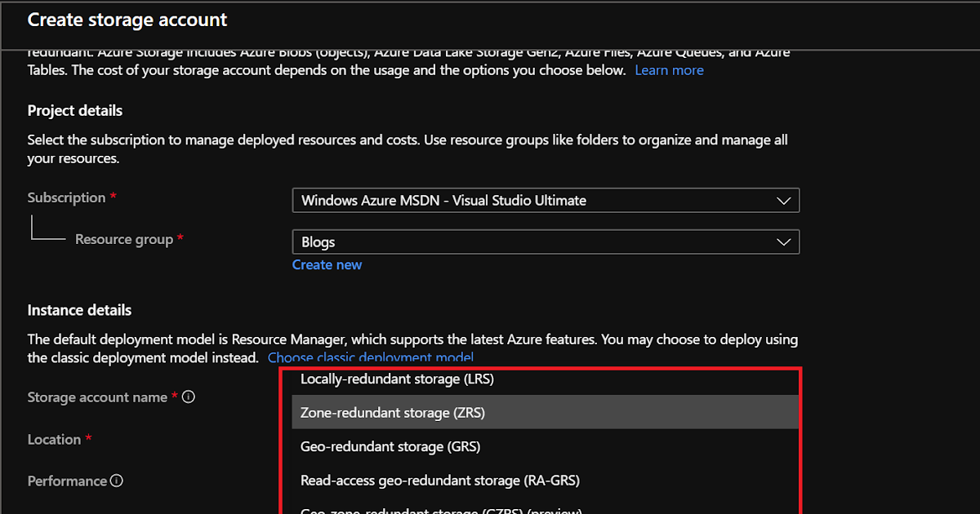Open the Subscription dropdown
This screenshot has width=980, height=514.
click(x=546, y=200)
